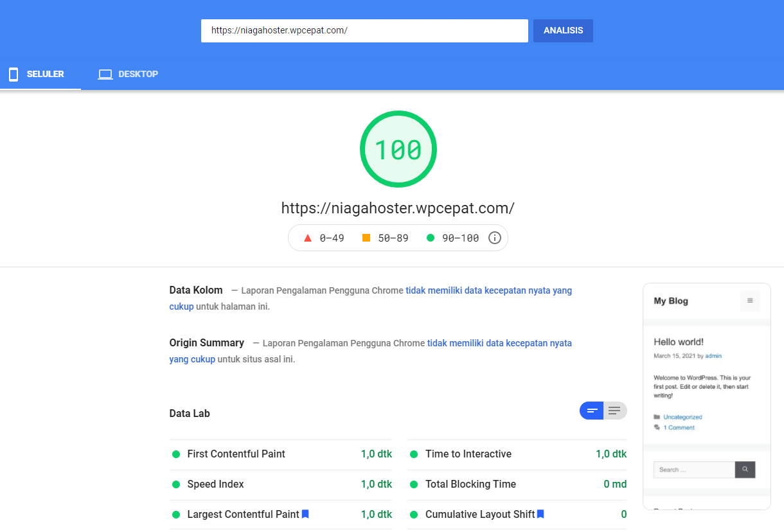This screenshot has width=784, height=532.
Task: Click the red triangle 0–49 legend icon
Action: coord(307,238)
